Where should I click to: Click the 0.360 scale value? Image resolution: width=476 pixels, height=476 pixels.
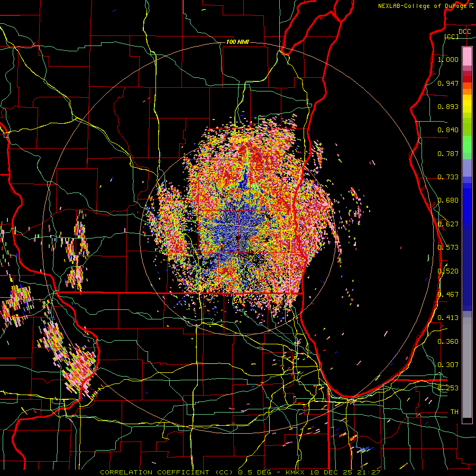448,342
